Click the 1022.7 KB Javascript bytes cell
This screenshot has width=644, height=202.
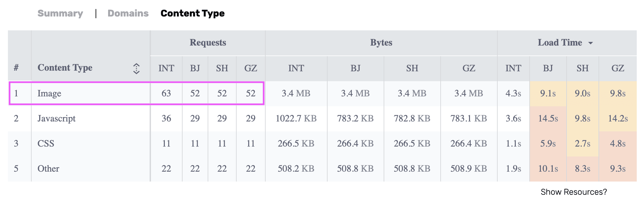pyautogui.click(x=296, y=118)
